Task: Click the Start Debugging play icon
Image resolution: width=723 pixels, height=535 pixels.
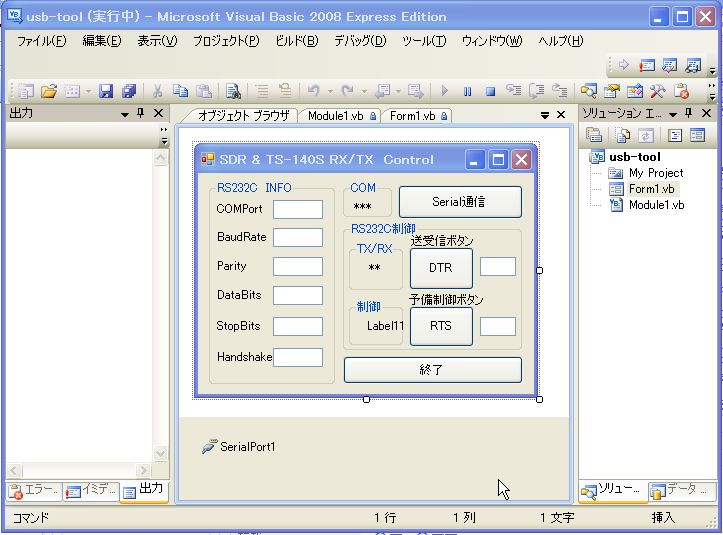Action: pyautogui.click(x=444, y=91)
